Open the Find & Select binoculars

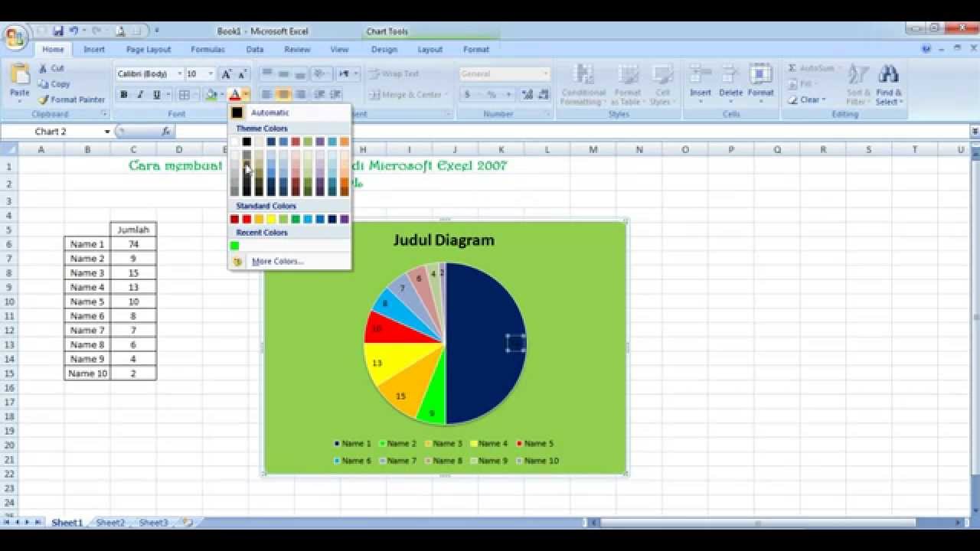click(x=888, y=85)
